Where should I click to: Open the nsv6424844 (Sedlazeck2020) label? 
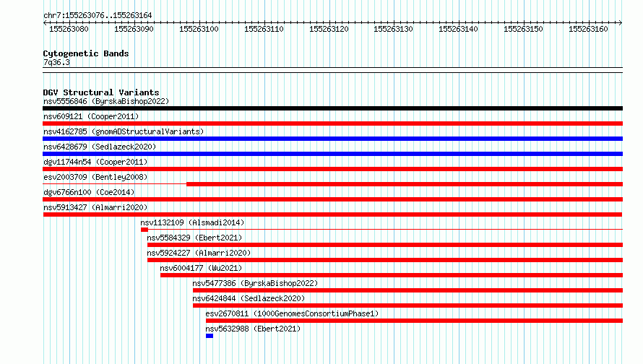pyautogui.click(x=249, y=298)
